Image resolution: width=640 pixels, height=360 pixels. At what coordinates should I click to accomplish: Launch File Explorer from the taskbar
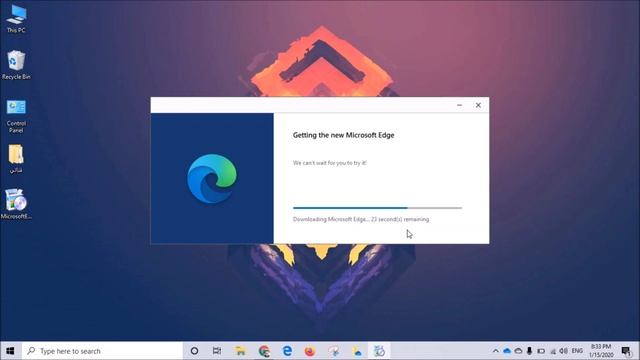240,351
